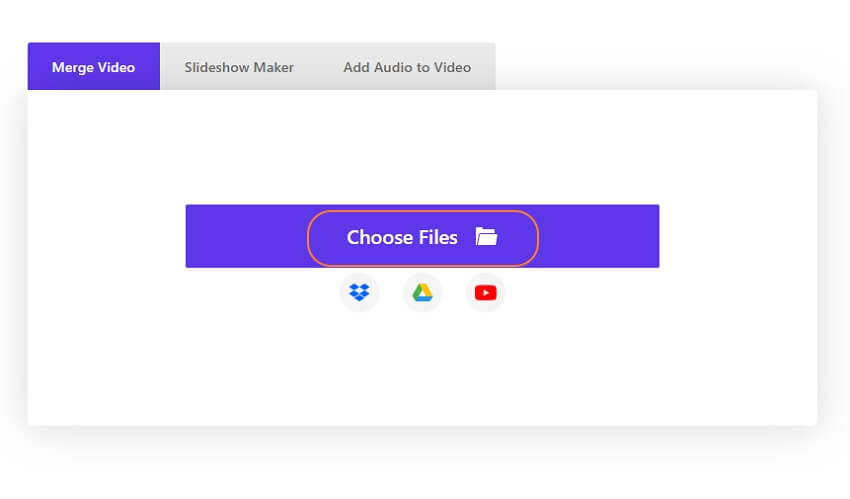The width and height of the screenshot is (850, 499).
Task: Click the circular YouTube button under Choose Files
Action: pos(486,293)
